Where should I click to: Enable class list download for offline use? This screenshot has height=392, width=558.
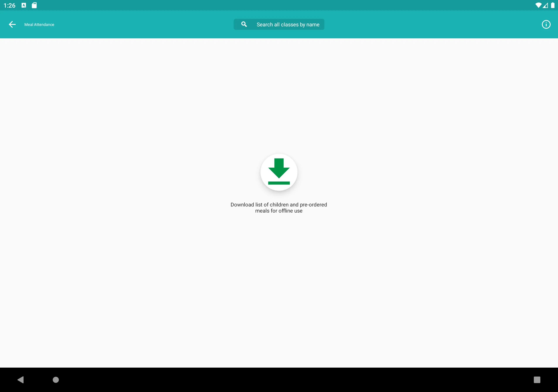pos(279,172)
